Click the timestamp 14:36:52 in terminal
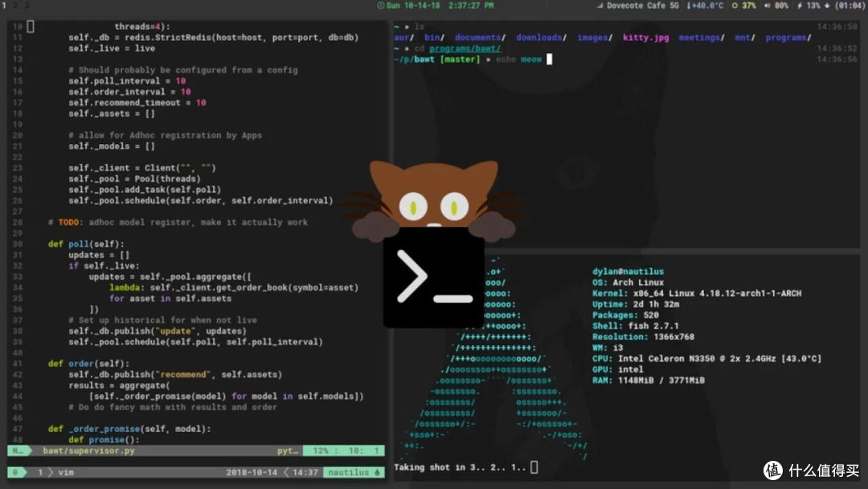 click(837, 49)
